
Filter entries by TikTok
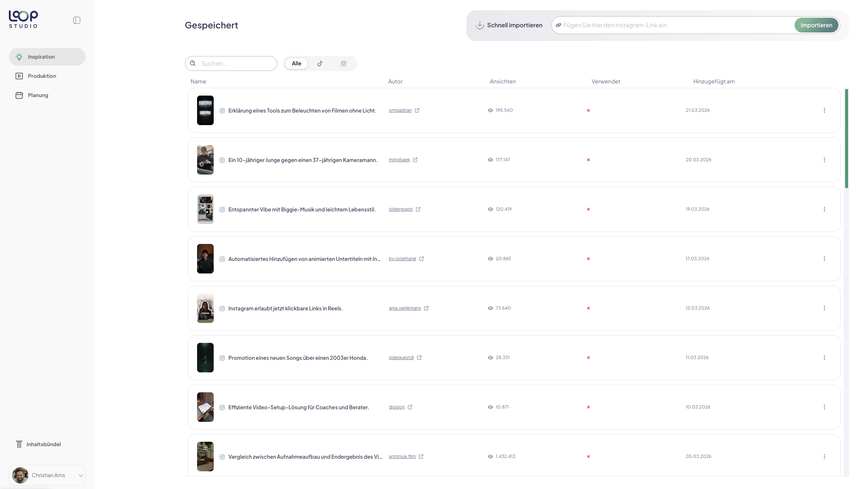[x=320, y=63]
